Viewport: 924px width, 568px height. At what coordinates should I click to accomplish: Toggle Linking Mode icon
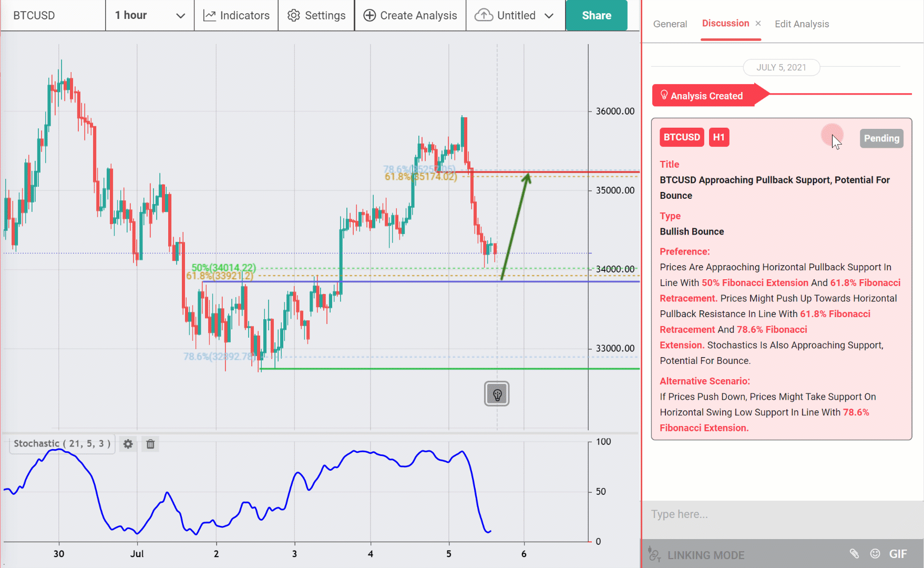(654, 554)
